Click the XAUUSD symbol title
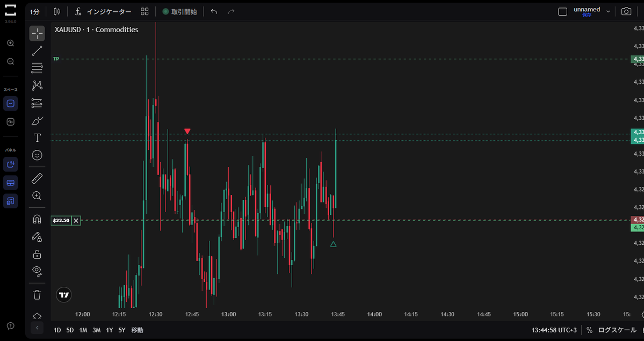The height and width of the screenshot is (341, 644). [97, 30]
